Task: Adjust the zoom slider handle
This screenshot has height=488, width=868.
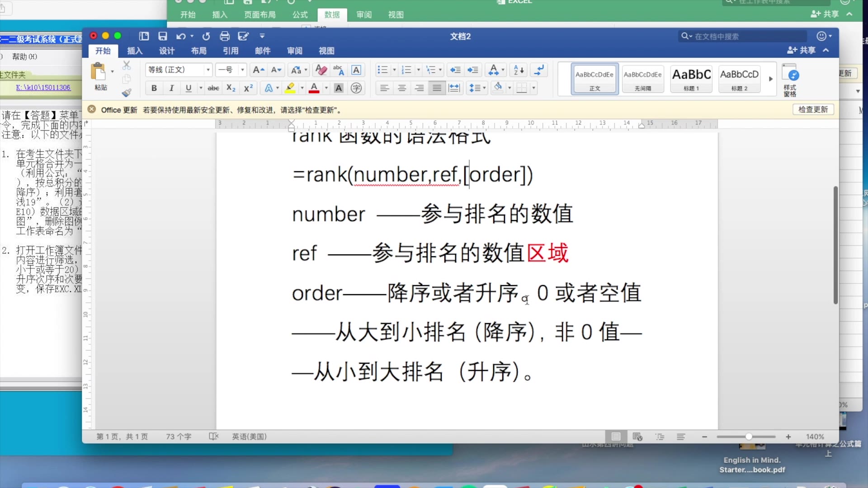Action: pos(749,436)
